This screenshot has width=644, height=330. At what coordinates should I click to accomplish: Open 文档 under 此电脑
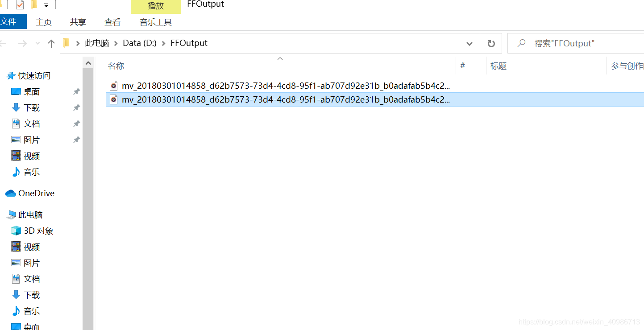pos(32,279)
